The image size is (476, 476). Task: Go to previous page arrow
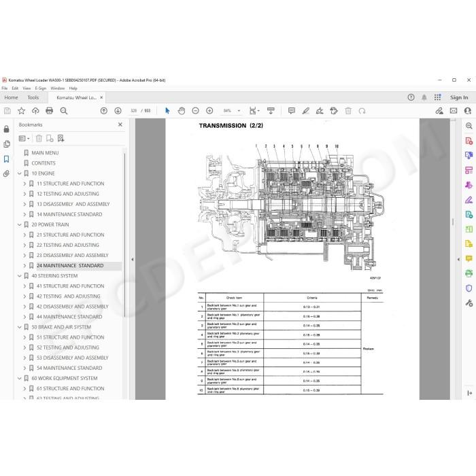(x=104, y=111)
